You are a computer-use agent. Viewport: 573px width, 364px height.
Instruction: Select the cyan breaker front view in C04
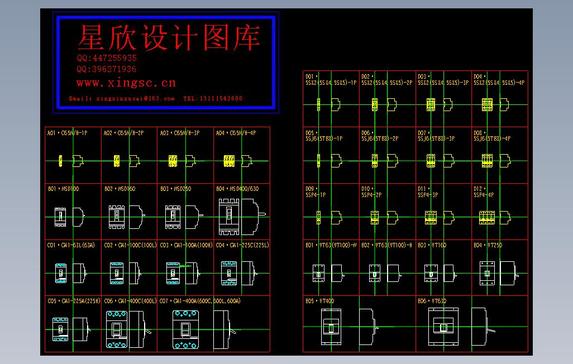pyautogui.click(x=228, y=273)
